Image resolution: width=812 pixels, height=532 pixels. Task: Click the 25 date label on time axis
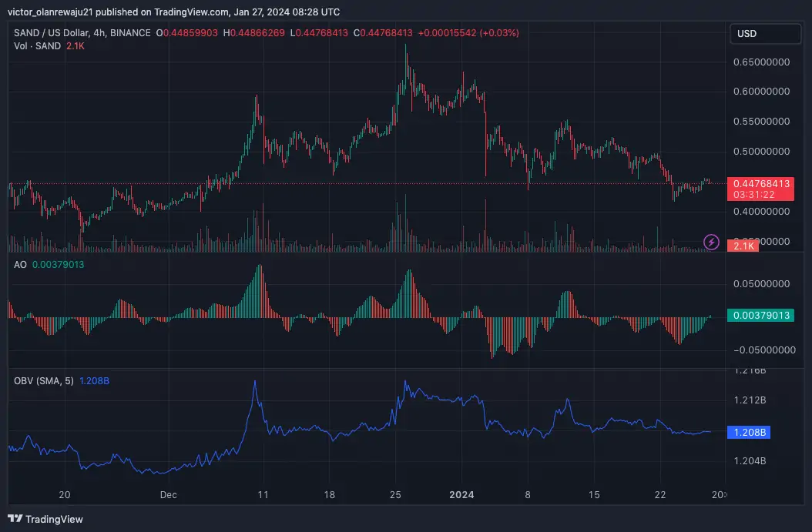395,495
